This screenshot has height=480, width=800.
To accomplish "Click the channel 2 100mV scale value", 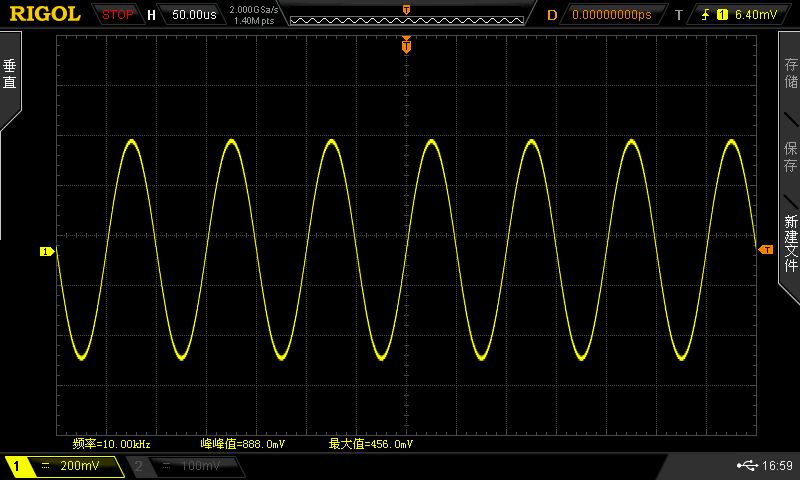I will (201, 465).
